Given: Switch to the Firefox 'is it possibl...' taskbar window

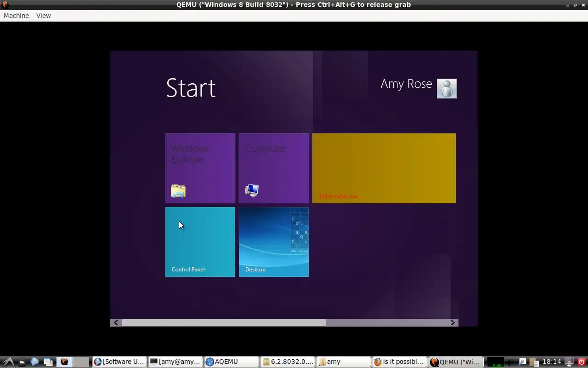Looking at the screenshot, I should tap(400, 362).
